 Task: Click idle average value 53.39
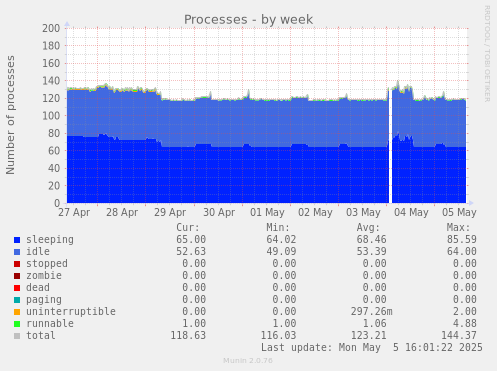point(371,252)
